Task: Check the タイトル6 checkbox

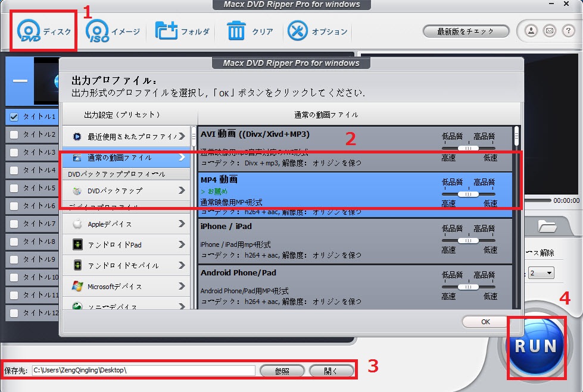Action: [14, 206]
